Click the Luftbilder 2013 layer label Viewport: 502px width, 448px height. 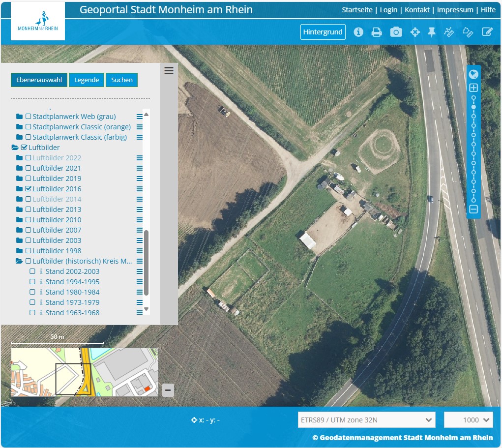click(57, 209)
